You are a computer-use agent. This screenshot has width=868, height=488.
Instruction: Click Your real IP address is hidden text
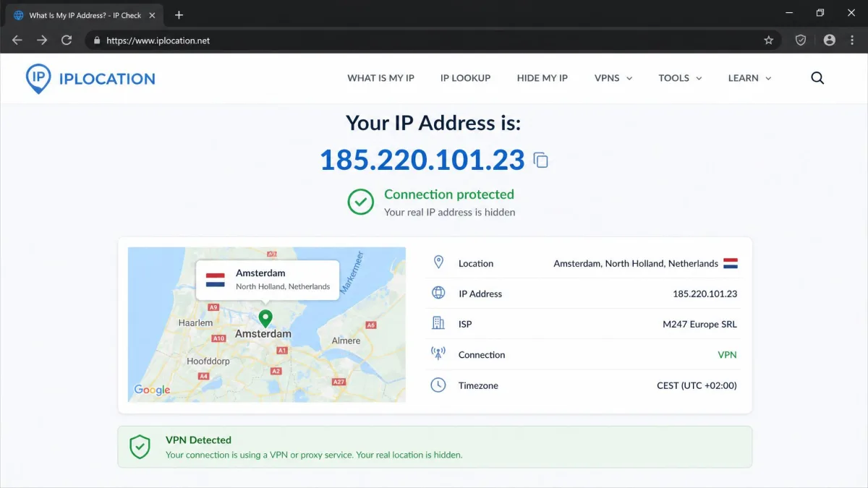pos(450,212)
